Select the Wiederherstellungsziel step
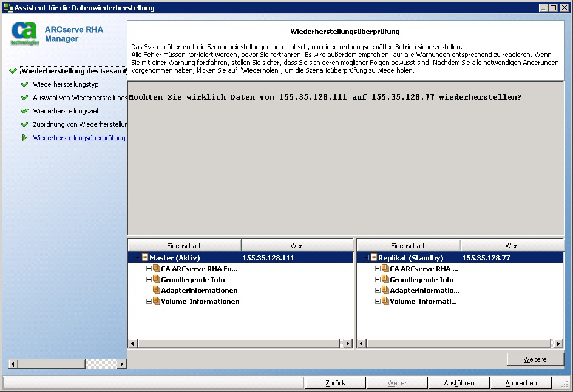 pos(66,111)
